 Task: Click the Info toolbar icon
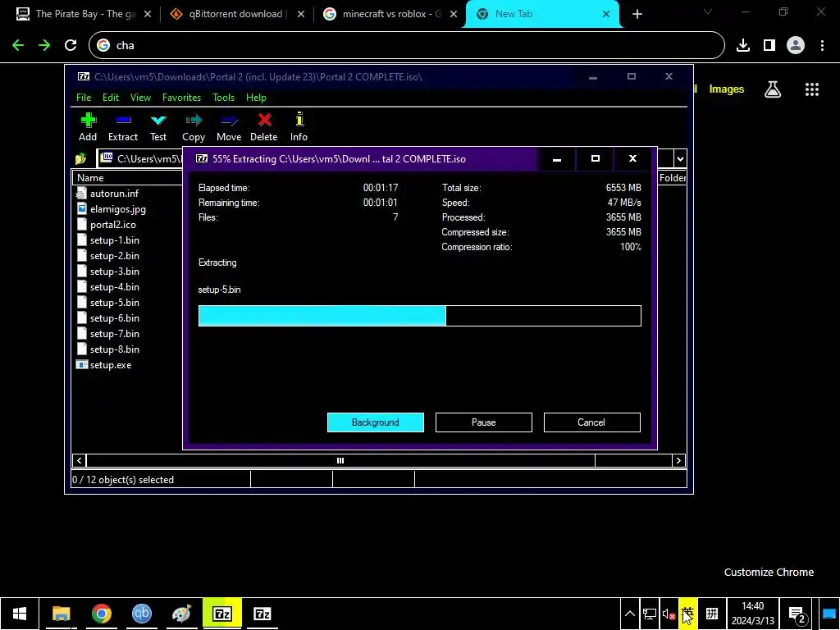coord(299,127)
